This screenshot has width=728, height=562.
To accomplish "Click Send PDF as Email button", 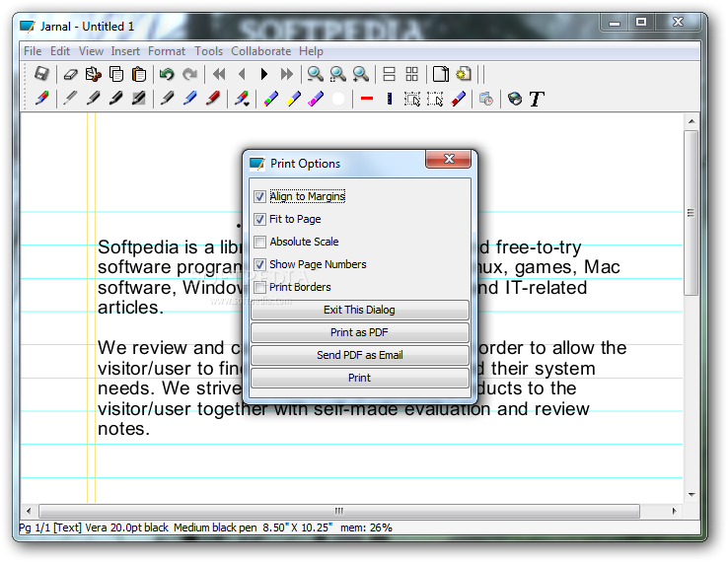I will coord(360,355).
